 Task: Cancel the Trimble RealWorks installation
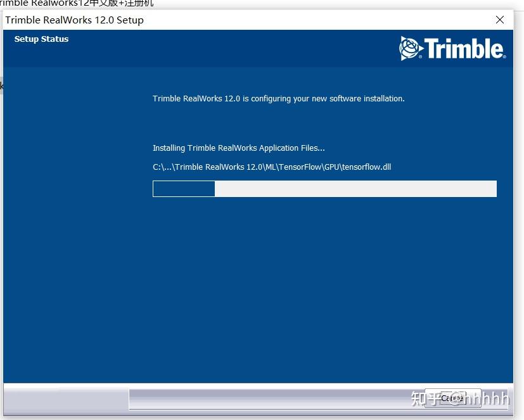[452, 398]
